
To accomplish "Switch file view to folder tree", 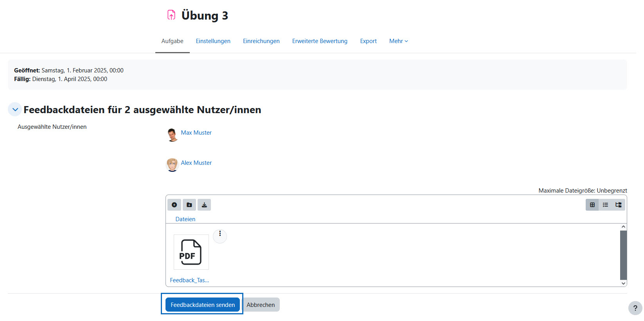I will pyautogui.click(x=619, y=205).
